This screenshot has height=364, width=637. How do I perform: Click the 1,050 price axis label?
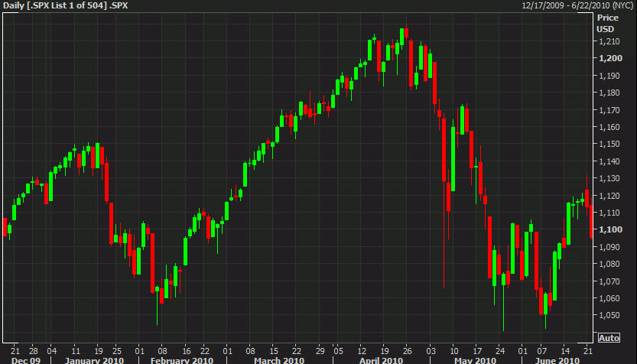(609, 315)
